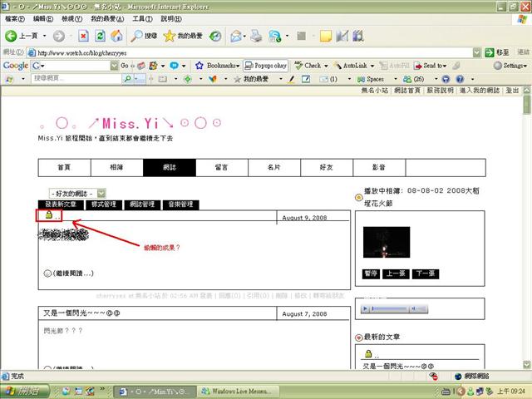Open the History clock icon

coord(215,36)
